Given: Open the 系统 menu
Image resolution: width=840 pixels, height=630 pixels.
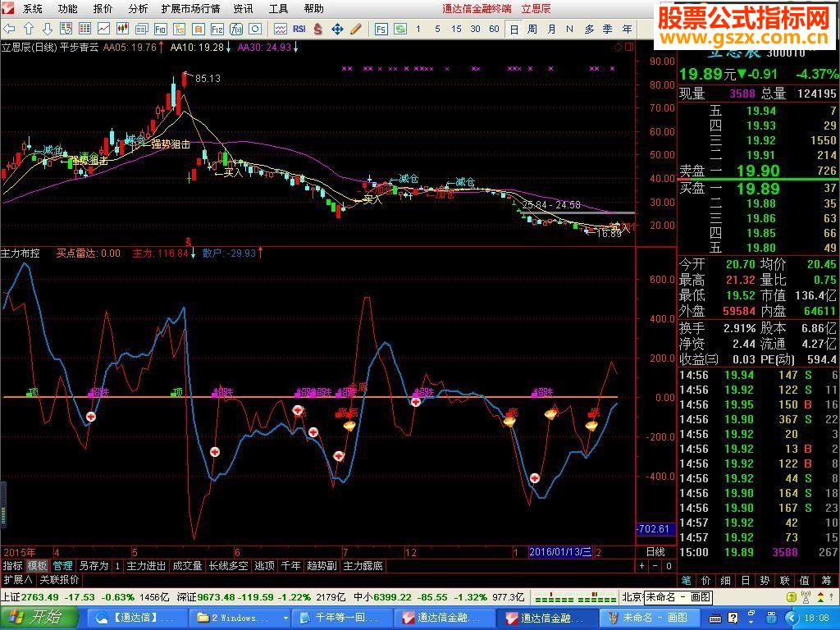Looking at the screenshot, I should pos(32,8).
